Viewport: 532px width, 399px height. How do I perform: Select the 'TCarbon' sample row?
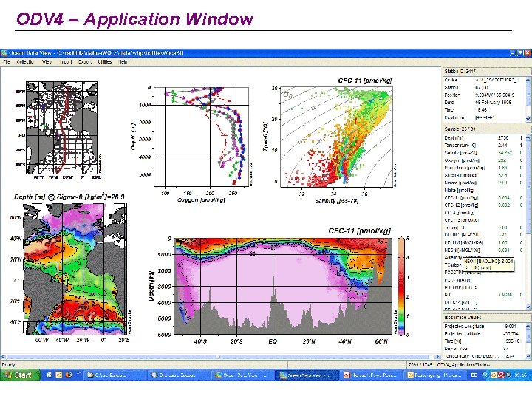pos(453,265)
